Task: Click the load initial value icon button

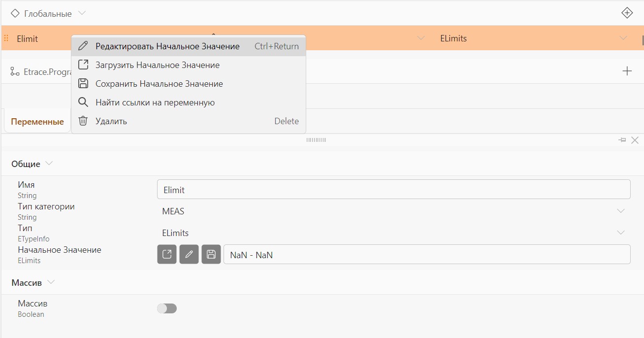Action: coord(167,254)
